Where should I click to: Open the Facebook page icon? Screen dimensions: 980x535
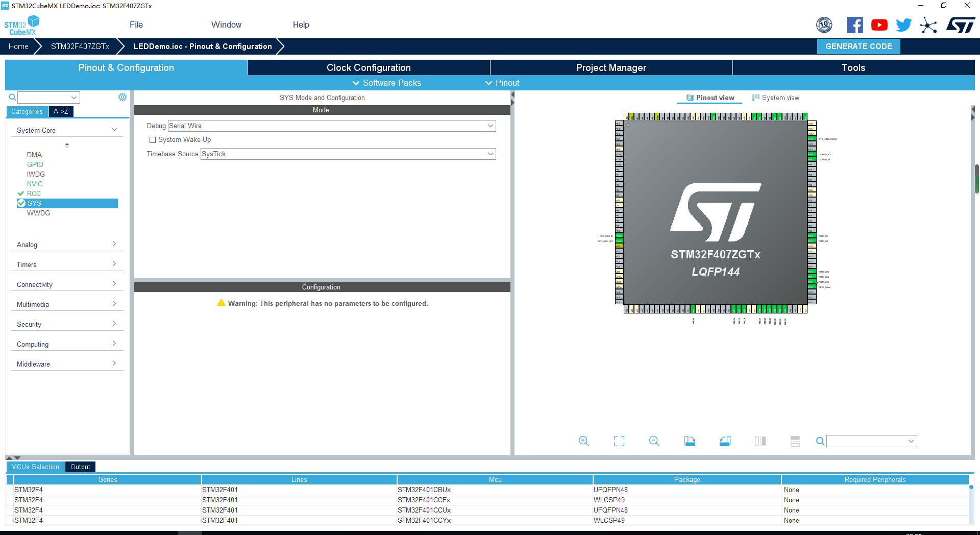point(855,25)
